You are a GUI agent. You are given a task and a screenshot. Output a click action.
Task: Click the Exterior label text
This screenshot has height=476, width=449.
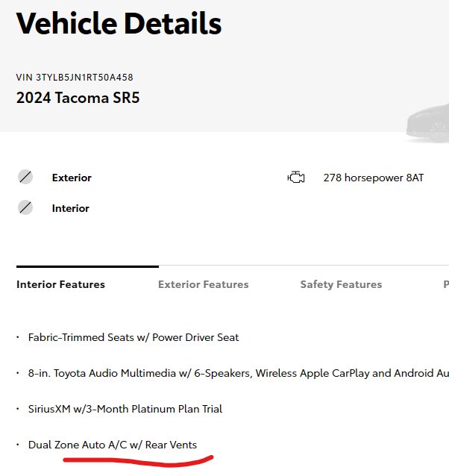tap(72, 178)
